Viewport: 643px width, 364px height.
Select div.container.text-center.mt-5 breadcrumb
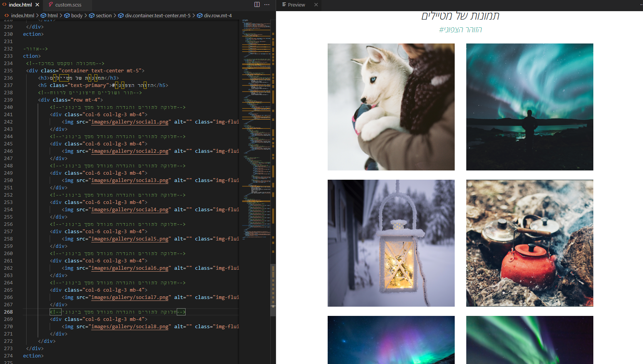click(x=157, y=15)
